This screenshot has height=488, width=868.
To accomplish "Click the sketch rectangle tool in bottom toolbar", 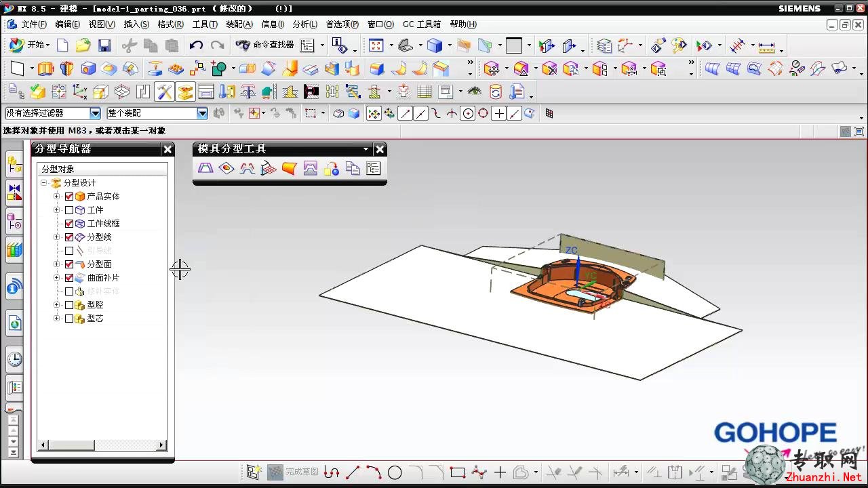I will [458, 472].
